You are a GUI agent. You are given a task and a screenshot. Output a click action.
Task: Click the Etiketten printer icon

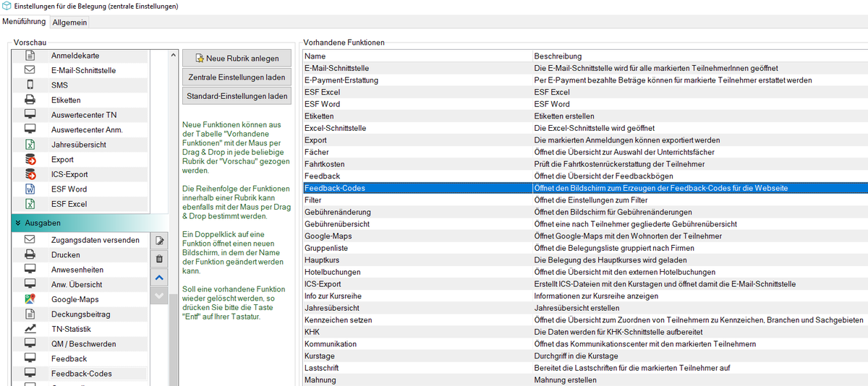(x=30, y=100)
